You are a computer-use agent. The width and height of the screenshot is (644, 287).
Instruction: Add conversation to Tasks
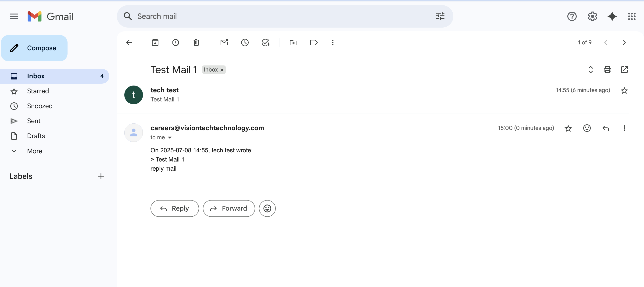click(265, 43)
